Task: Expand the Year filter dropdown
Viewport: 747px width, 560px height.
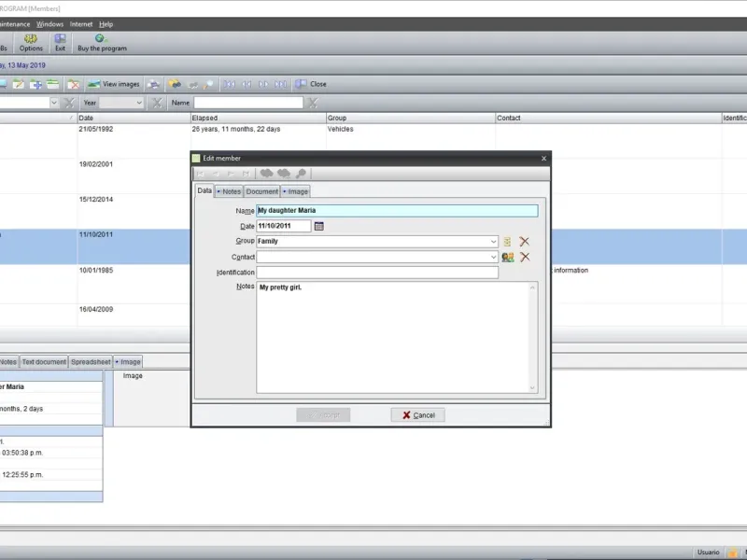Action: [x=139, y=103]
